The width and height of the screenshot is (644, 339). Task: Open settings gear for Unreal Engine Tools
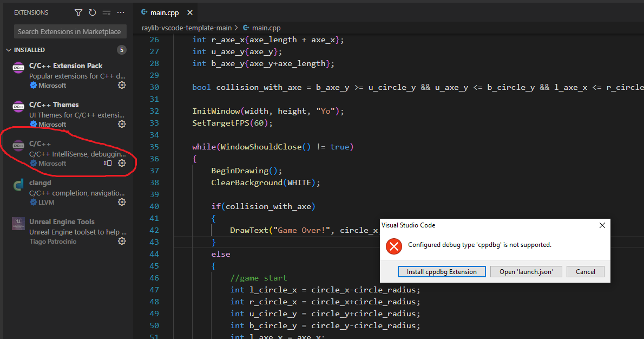pyautogui.click(x=122, y=241)
